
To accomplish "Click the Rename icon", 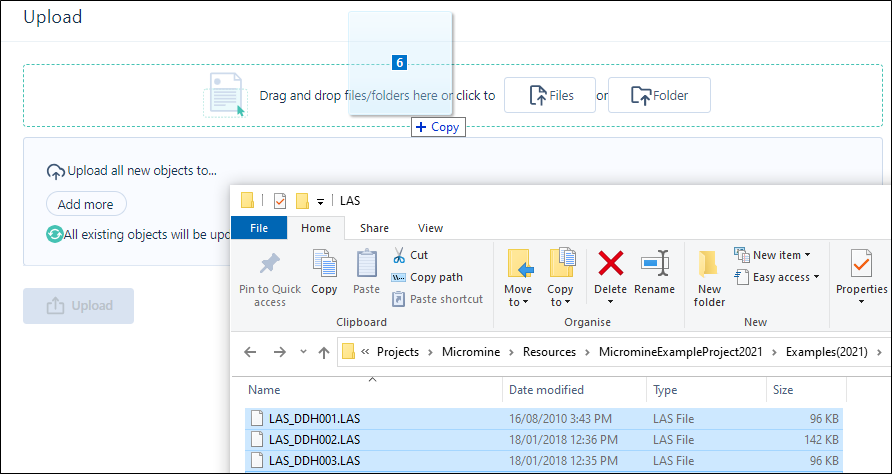I will coord(654,265).
